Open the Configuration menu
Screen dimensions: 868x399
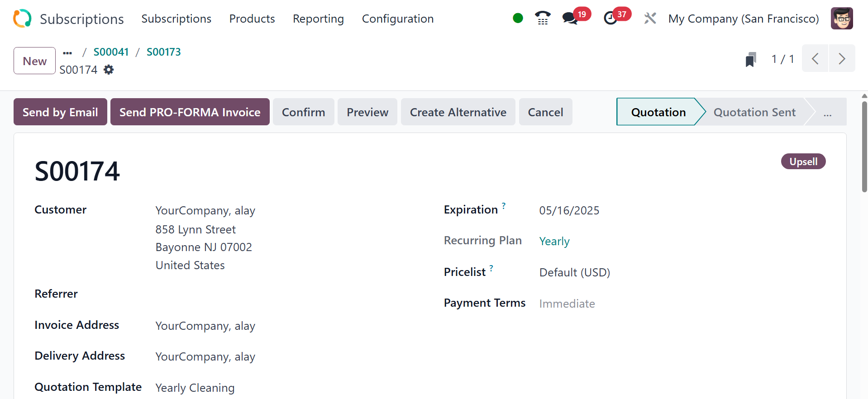(397, 19)
